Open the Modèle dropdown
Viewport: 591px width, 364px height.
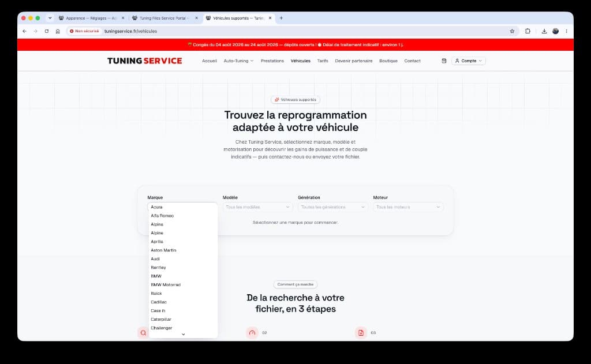pos(257,207)
